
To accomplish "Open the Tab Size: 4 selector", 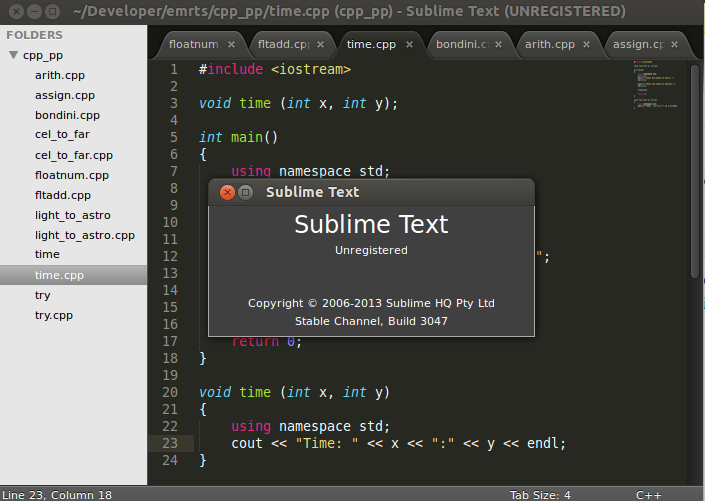I will coord(540,495).
